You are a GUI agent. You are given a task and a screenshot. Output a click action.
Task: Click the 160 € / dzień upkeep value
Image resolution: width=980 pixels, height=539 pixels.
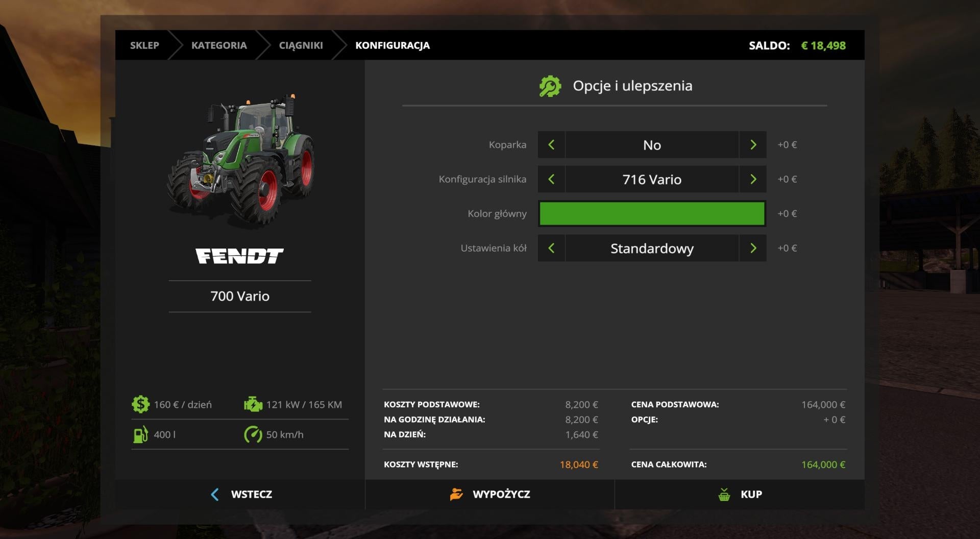click(x=183, y=405)
